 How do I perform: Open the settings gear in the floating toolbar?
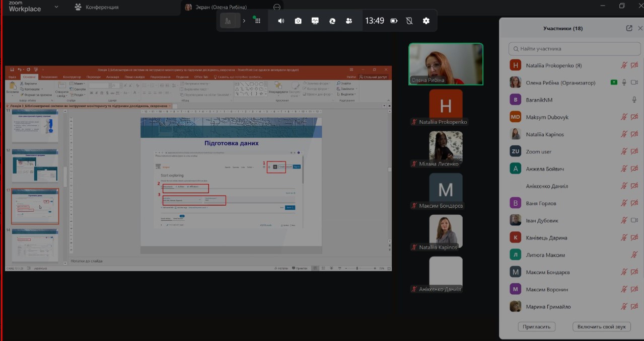pos(426,21)
